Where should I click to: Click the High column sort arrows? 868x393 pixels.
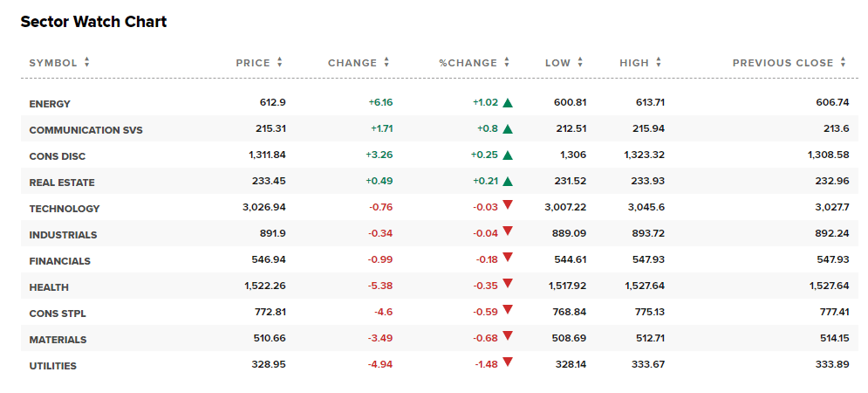click(x=659, y=63)
